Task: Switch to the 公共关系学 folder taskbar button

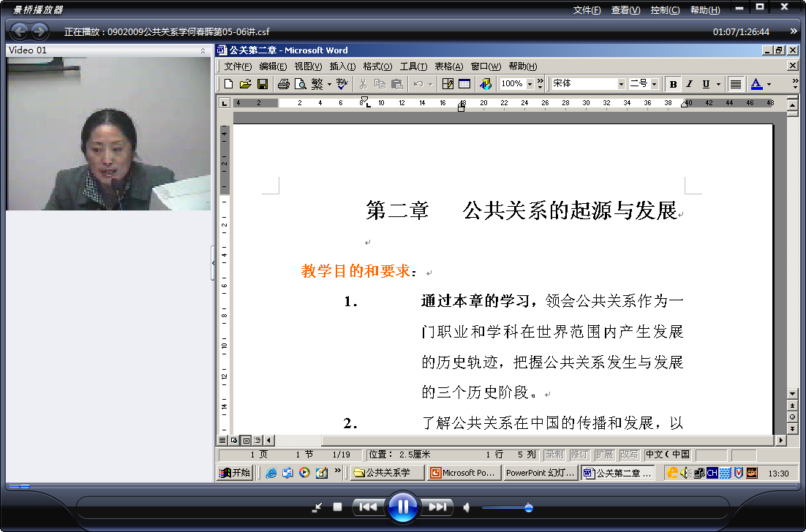Action: coord(388,472)
